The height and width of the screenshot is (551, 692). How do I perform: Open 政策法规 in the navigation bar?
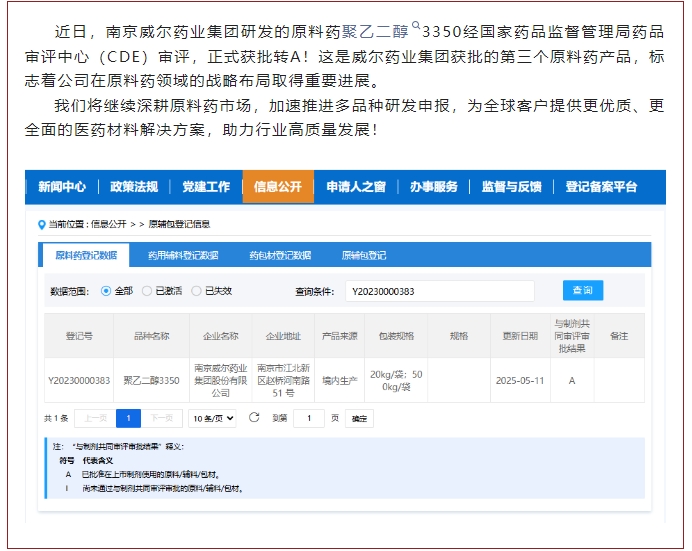[134, 187]
